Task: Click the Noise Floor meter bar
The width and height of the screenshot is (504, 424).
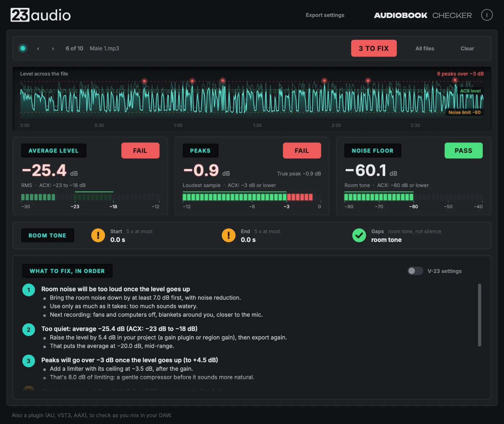Action: coord(414,197)
